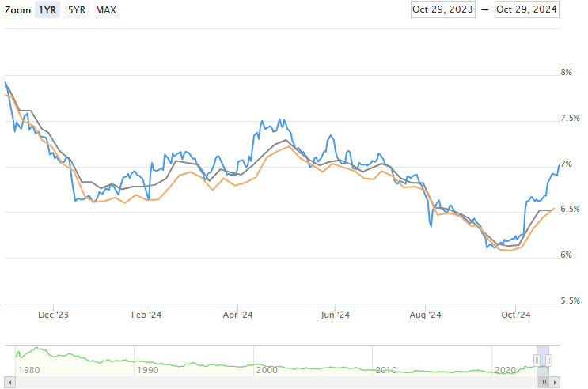The width and height of the screenshot is (588, 389).
Task: Click the Apr '24 axis label
Action: [237, 315]
